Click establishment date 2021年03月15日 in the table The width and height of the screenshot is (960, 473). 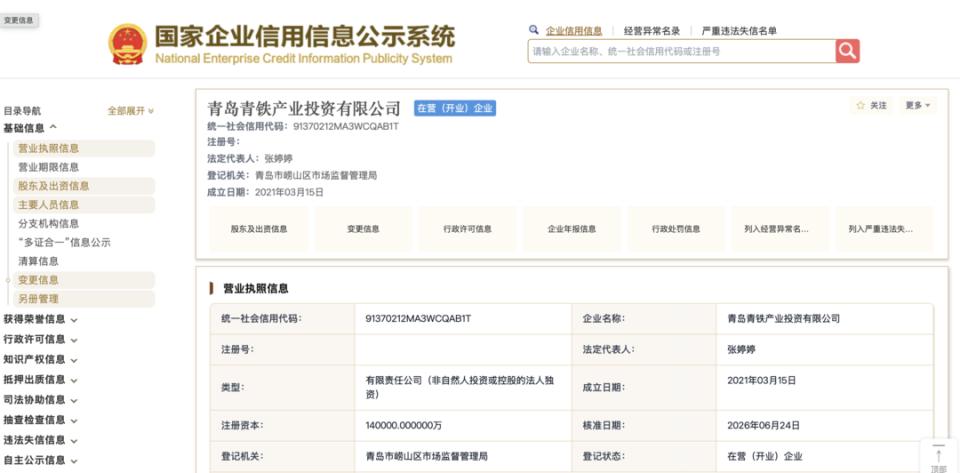click(x=762, y=380)
